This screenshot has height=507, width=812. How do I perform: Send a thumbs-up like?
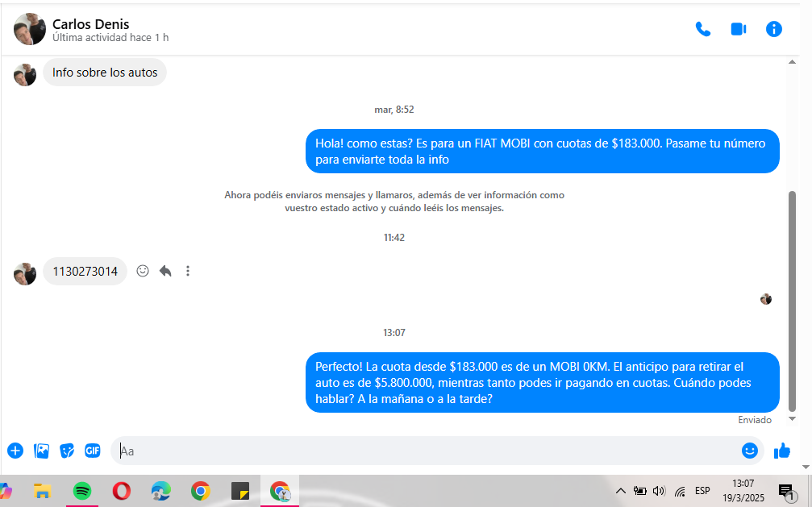point(782,451)
